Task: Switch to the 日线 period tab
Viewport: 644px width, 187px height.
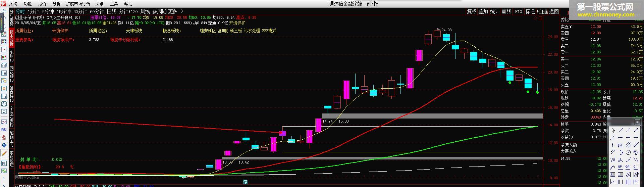Action: pos(112,11)
